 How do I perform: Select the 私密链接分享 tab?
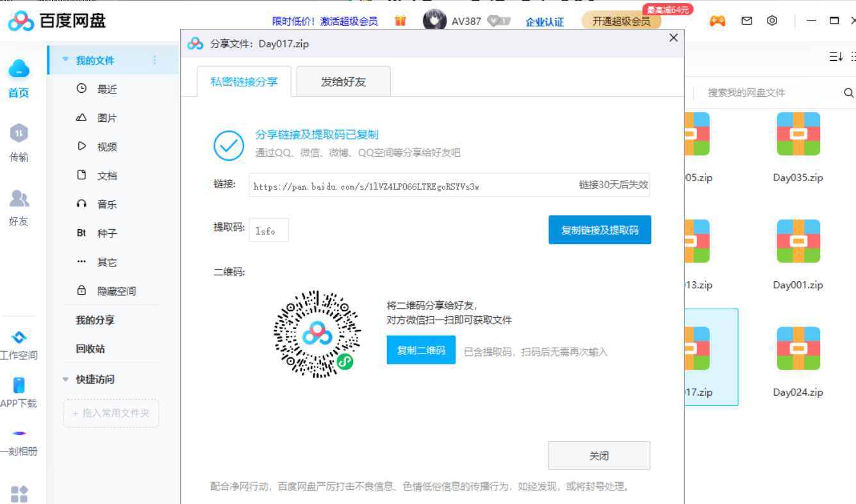coord(244,81)
